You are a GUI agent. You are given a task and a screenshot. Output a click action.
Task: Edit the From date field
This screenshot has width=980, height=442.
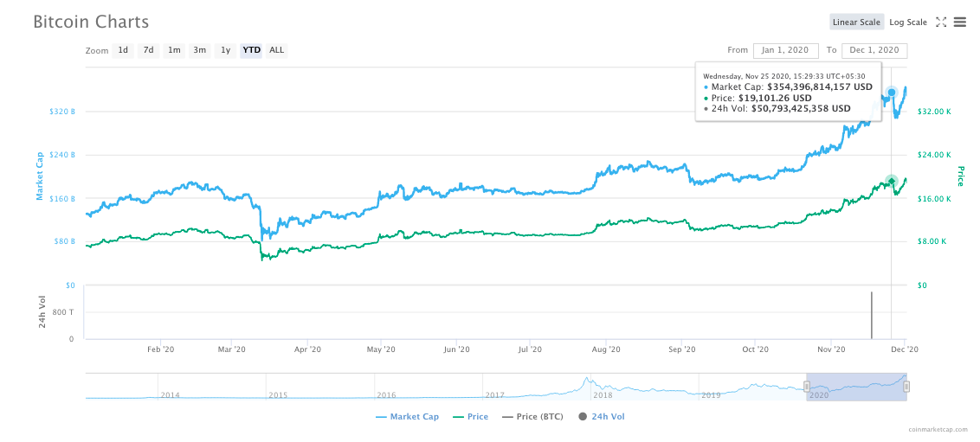coord(785,50)
